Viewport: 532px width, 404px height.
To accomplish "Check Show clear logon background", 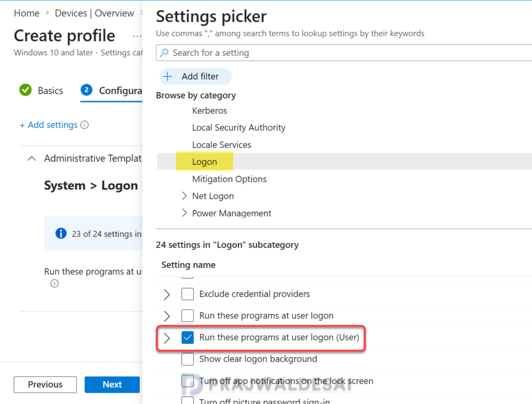I will (188, 359).
